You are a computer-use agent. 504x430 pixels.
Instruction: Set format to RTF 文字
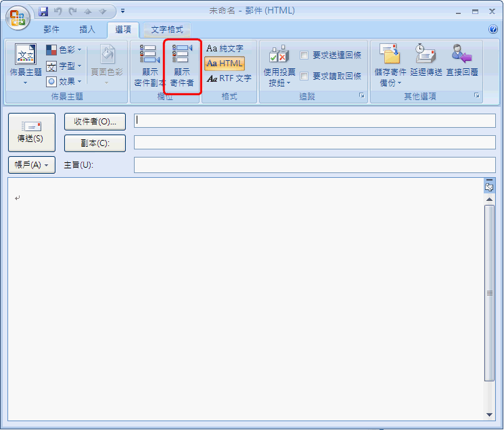coord(229,78)
